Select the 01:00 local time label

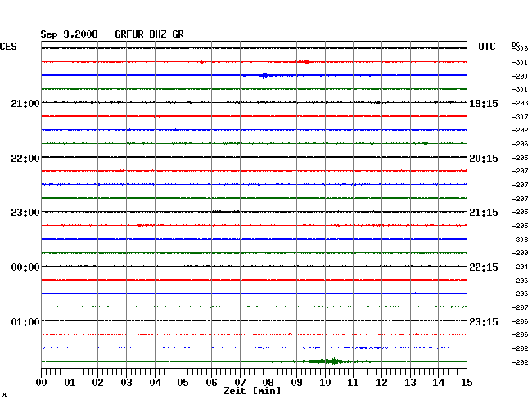25,321
